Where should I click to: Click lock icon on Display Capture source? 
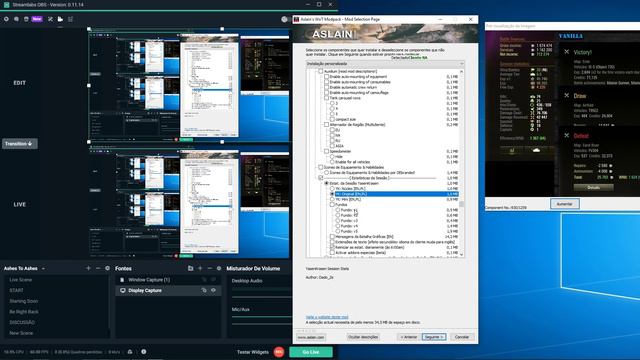(204, 290)
